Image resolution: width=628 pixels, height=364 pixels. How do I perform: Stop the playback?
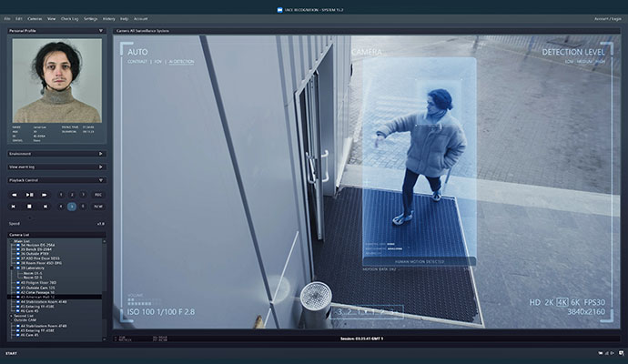[x=29, y=207]
